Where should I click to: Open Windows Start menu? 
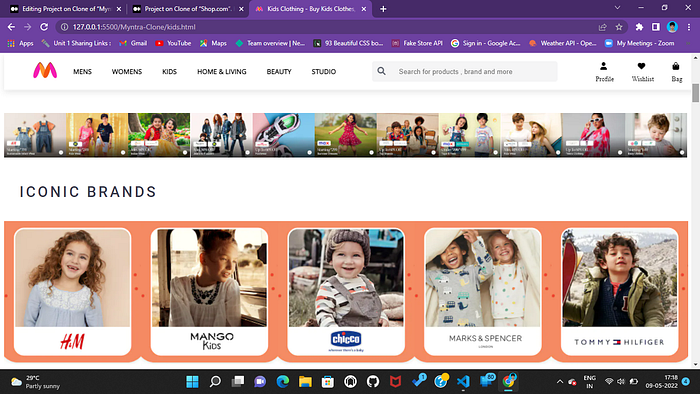pos(192,382)
